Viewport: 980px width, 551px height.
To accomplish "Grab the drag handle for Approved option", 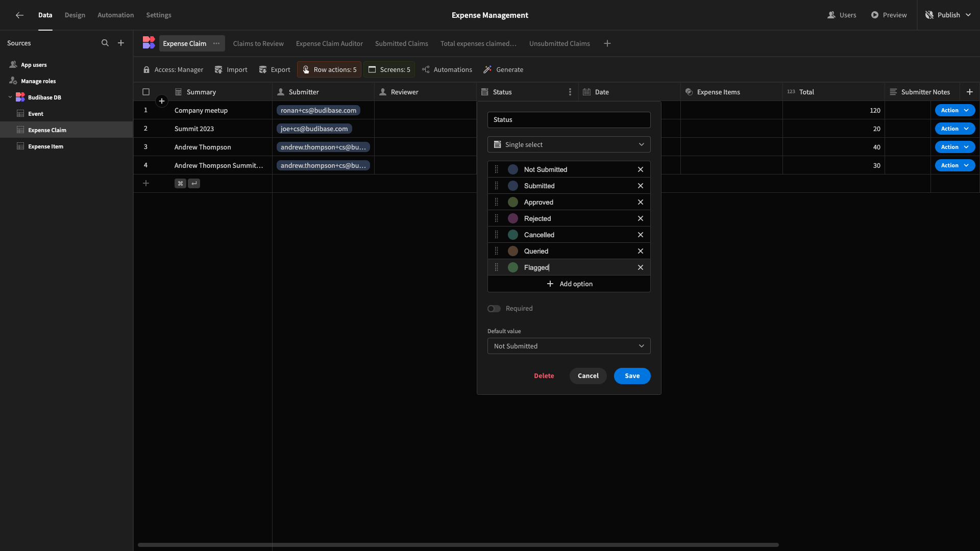I will [497, 202].
